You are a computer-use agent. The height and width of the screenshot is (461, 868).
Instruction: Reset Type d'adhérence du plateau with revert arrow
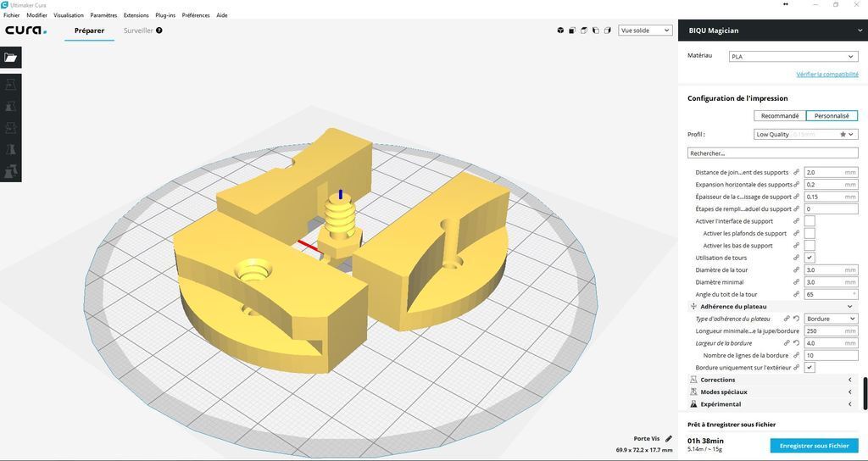796,319
